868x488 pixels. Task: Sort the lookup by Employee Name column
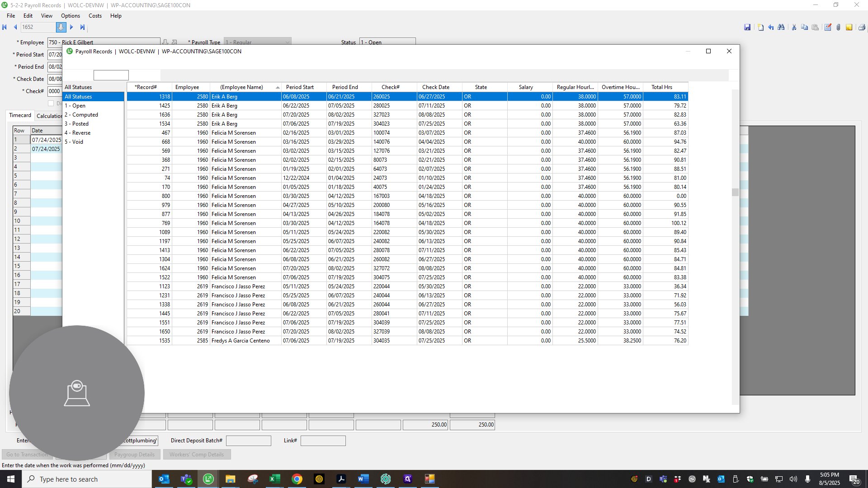(x=245, y=87)
